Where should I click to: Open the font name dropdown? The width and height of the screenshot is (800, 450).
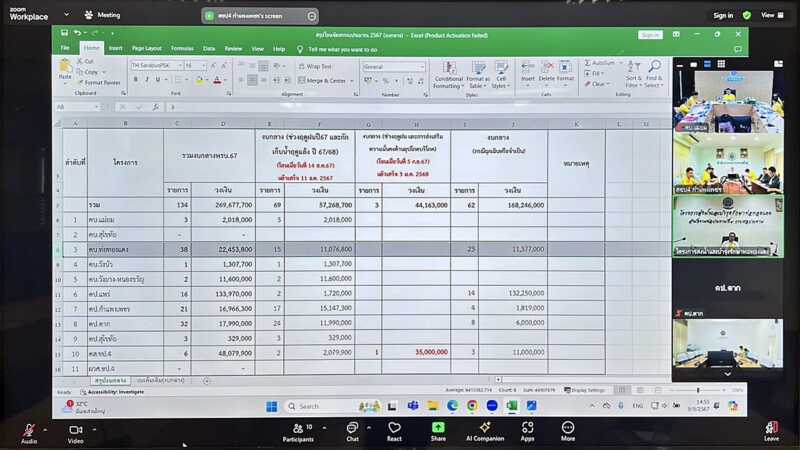tap(155, 66)
